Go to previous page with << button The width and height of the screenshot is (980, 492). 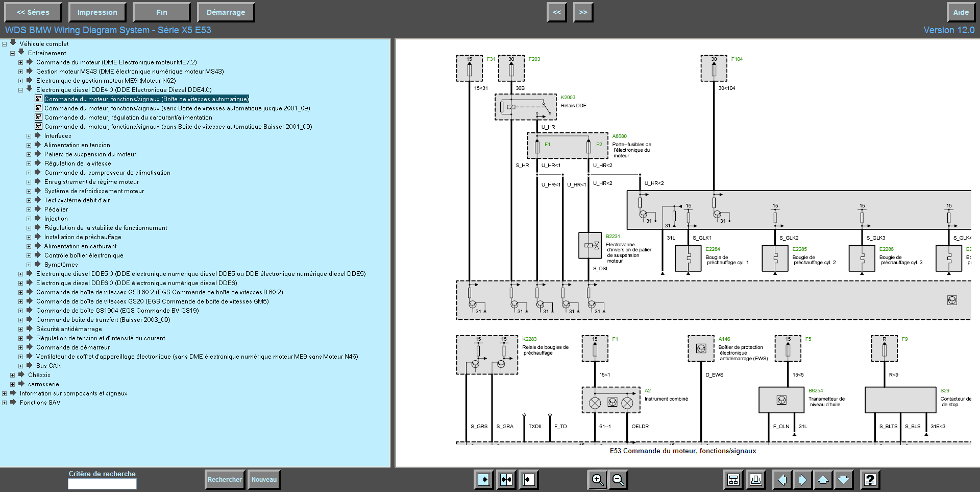556,12
